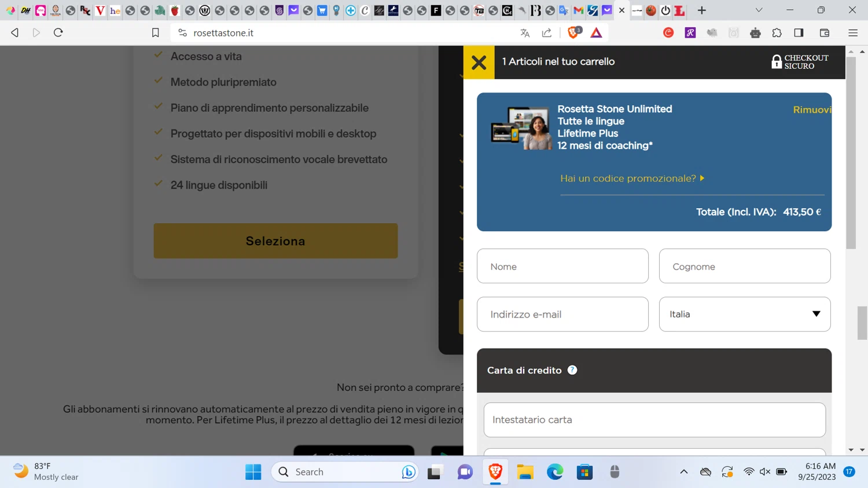Choose the plan with the Seleziona button
This screenshot has height=488, width=868.
coord(275,241)
